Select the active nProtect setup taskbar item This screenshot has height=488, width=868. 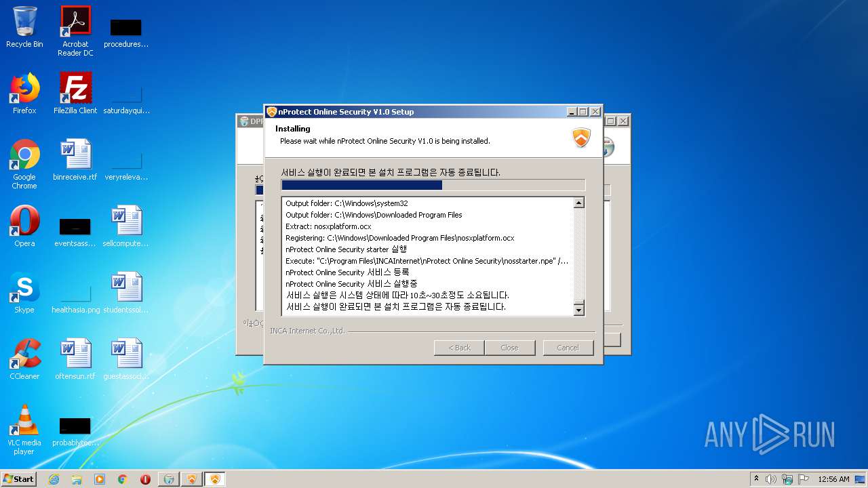(215, 479)
